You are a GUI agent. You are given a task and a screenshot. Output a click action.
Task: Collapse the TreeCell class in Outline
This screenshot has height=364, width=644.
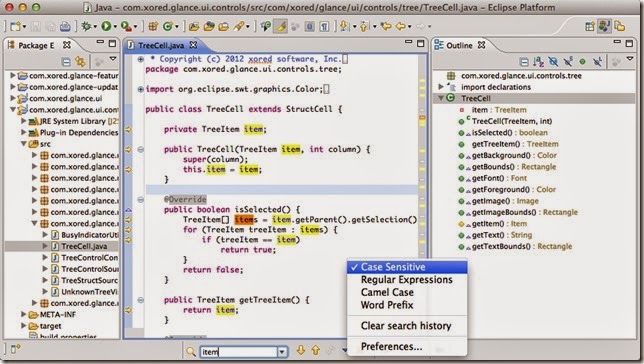point(440,98)
